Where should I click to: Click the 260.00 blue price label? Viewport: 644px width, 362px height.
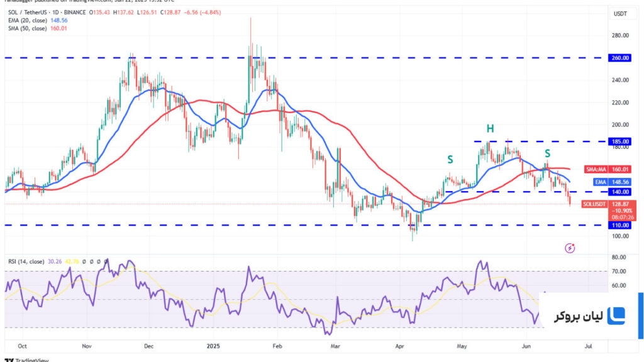(620, 58)
